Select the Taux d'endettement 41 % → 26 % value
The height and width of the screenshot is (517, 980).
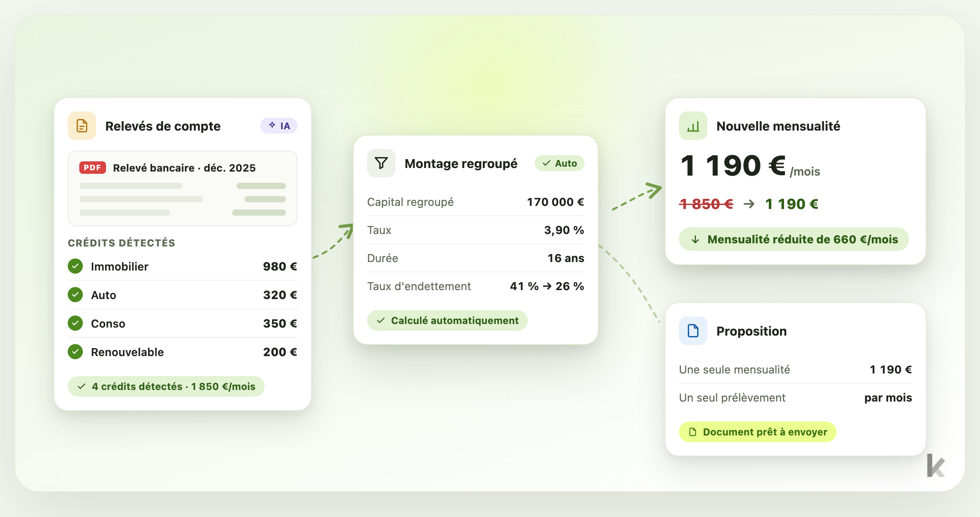click(547, 286)
